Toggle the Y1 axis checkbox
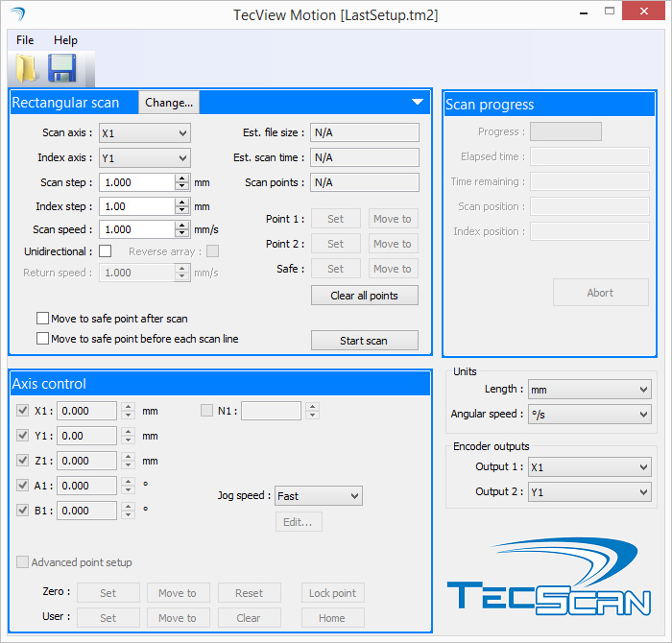The image size is (672, 643). point(22,436)
